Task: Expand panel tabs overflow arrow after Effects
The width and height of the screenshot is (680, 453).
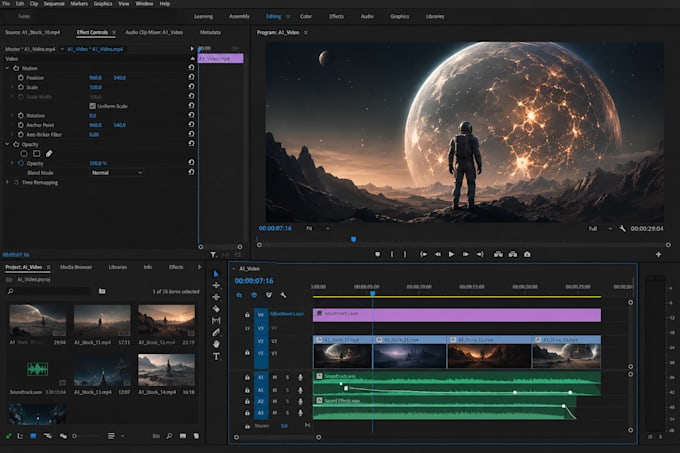Action: [x=199, y=267]
